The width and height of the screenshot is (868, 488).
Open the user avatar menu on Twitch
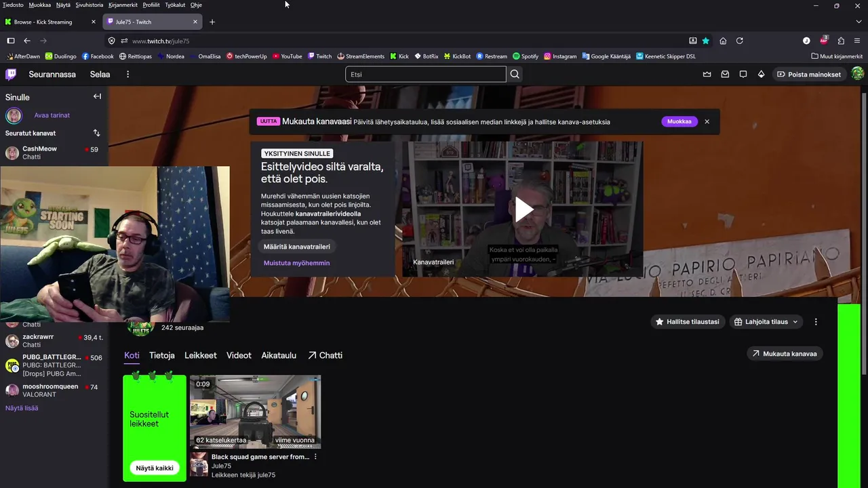(858, 74)
